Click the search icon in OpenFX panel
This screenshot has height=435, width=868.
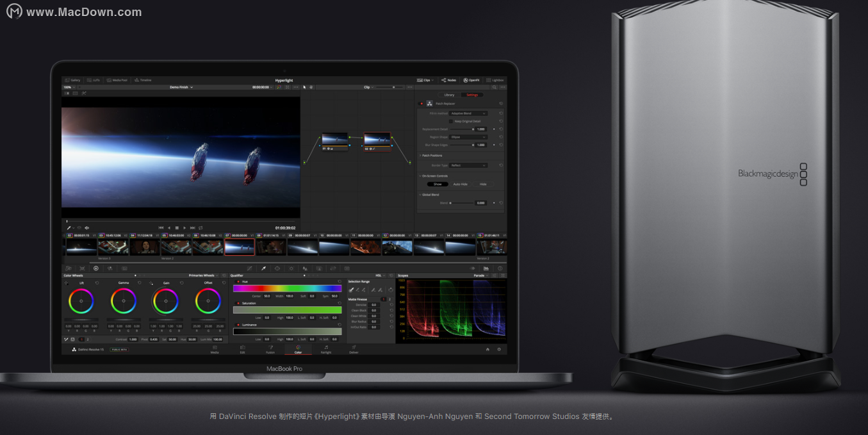[495, 87]
